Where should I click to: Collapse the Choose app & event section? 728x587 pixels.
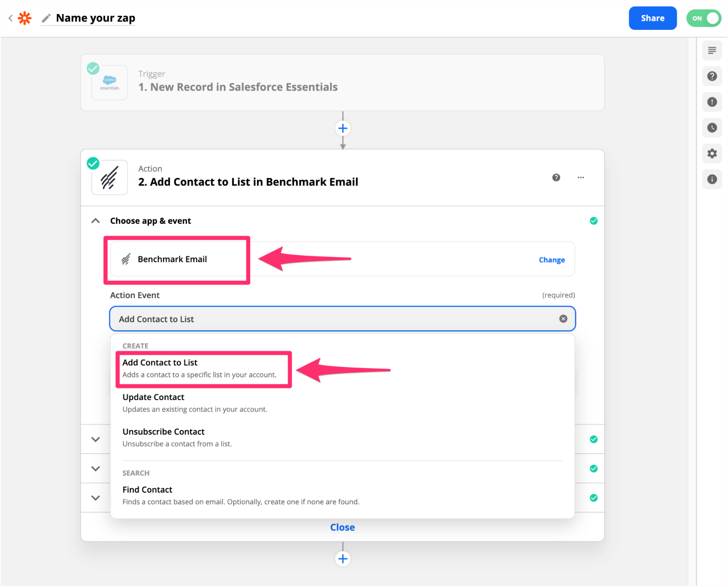95,221
